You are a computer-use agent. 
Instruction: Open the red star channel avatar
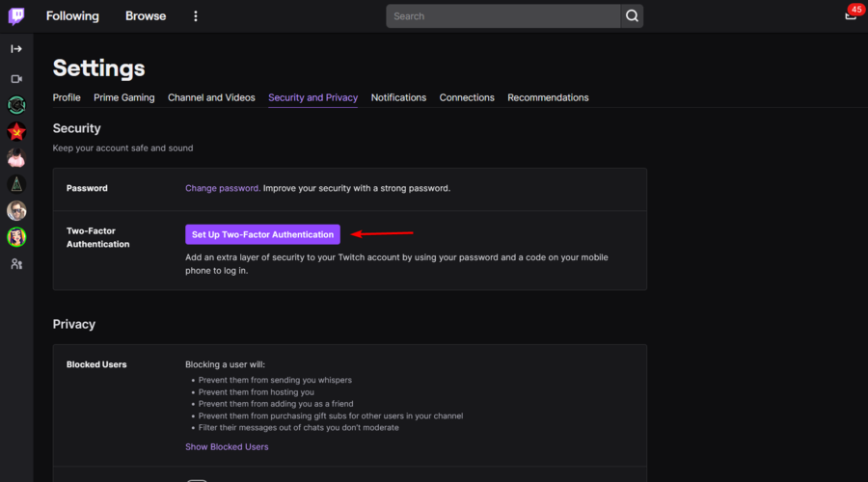click(16, 131)
